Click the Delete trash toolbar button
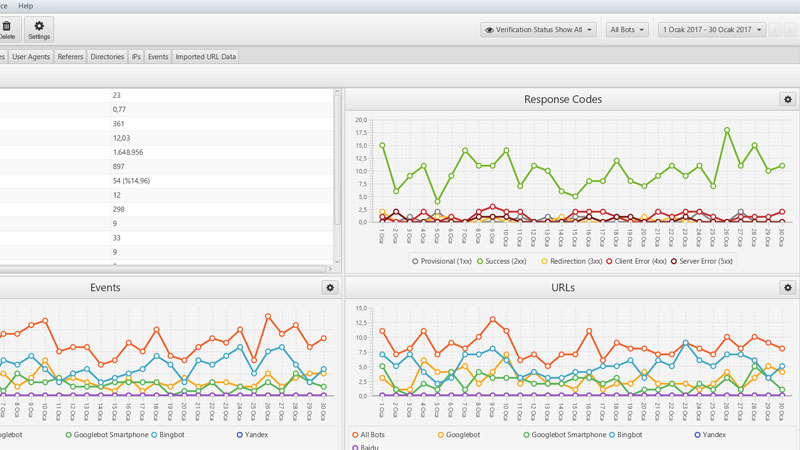Viewport: 800px width, 450px height. (8, 30)
